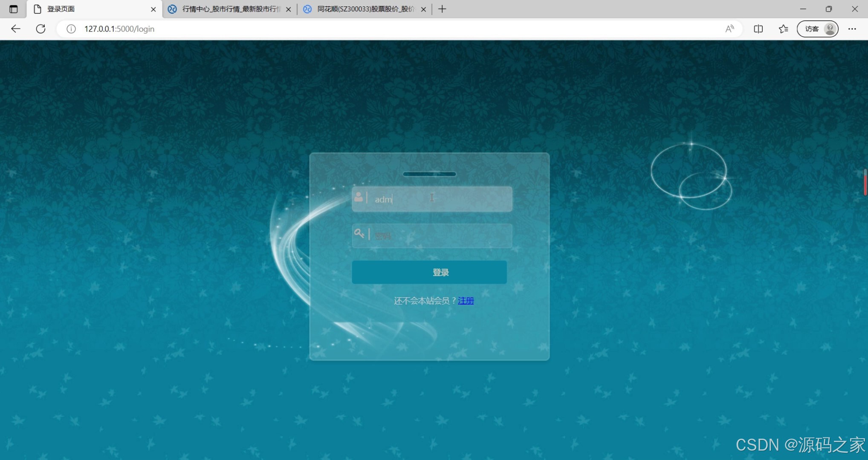Close the 登录页面 tab

pyautogui.click(x=153, y=9)
